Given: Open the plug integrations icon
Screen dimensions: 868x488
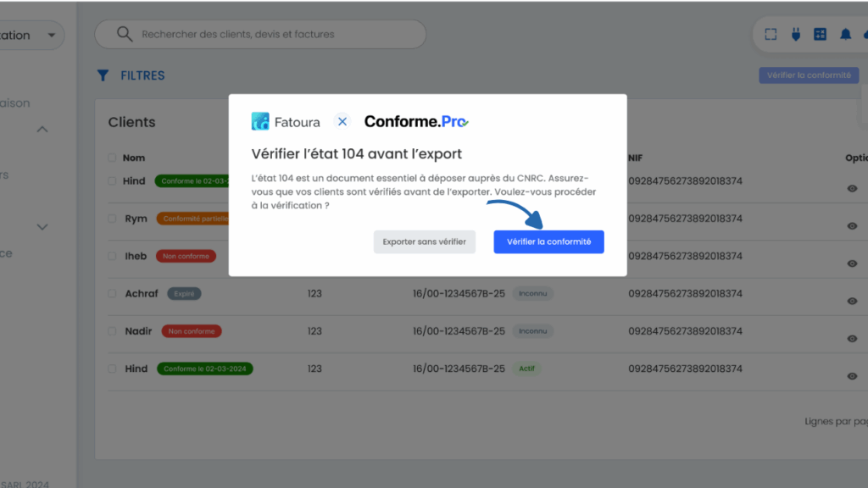Looking at the screenshot, I should coord(795,35).
